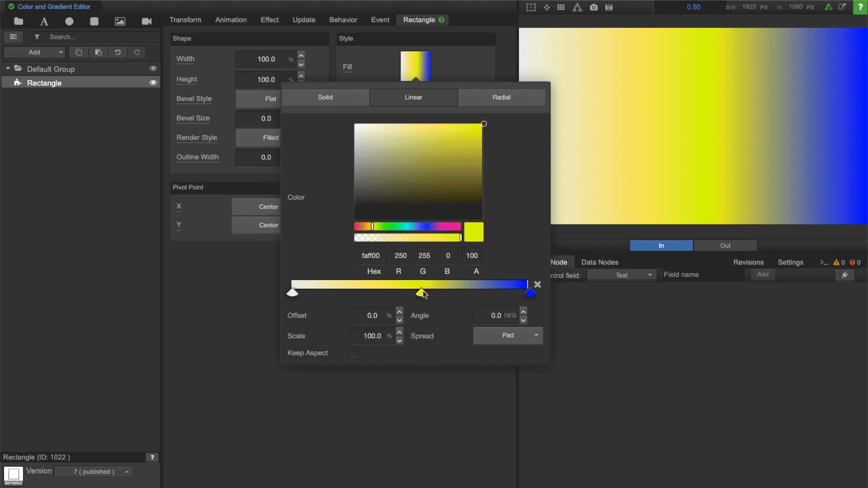The width and height of the screenshot is (868, 488).
Task: Open the Spread Pad dropdown
Action: pos(508,335)
